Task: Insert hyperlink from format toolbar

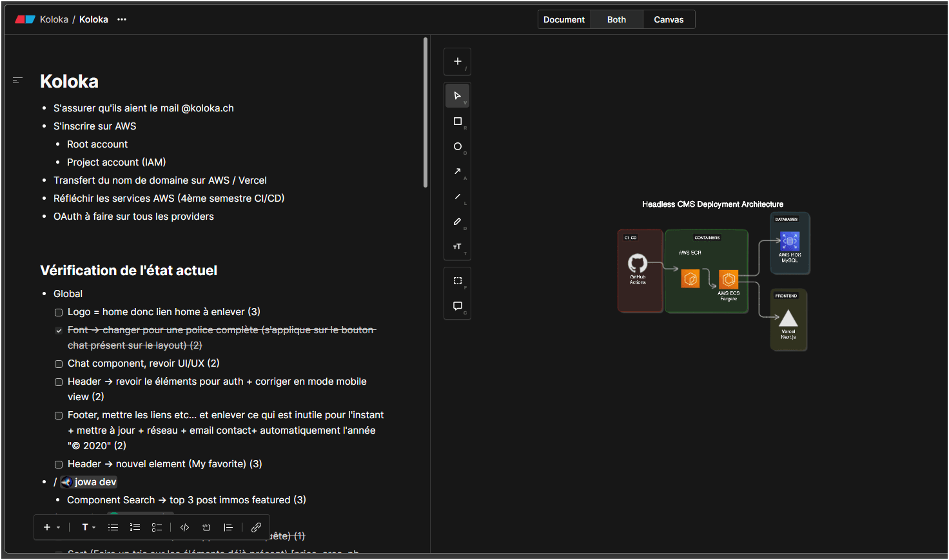Action: 256,527
